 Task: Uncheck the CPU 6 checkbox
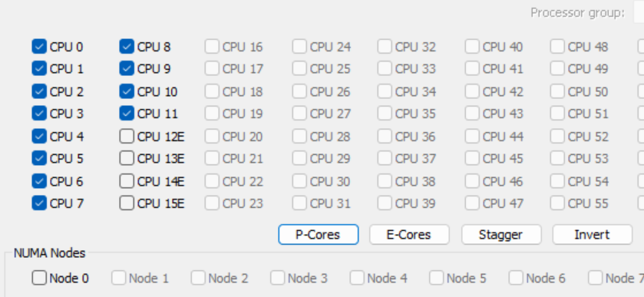pos(39,181)
